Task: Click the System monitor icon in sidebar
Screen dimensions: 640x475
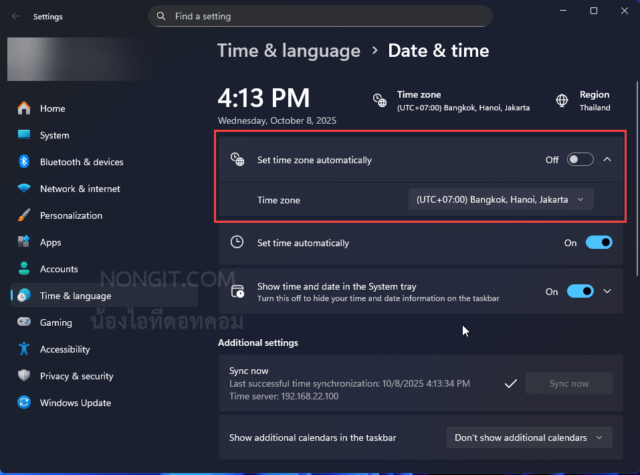Action: coord(24,135)
